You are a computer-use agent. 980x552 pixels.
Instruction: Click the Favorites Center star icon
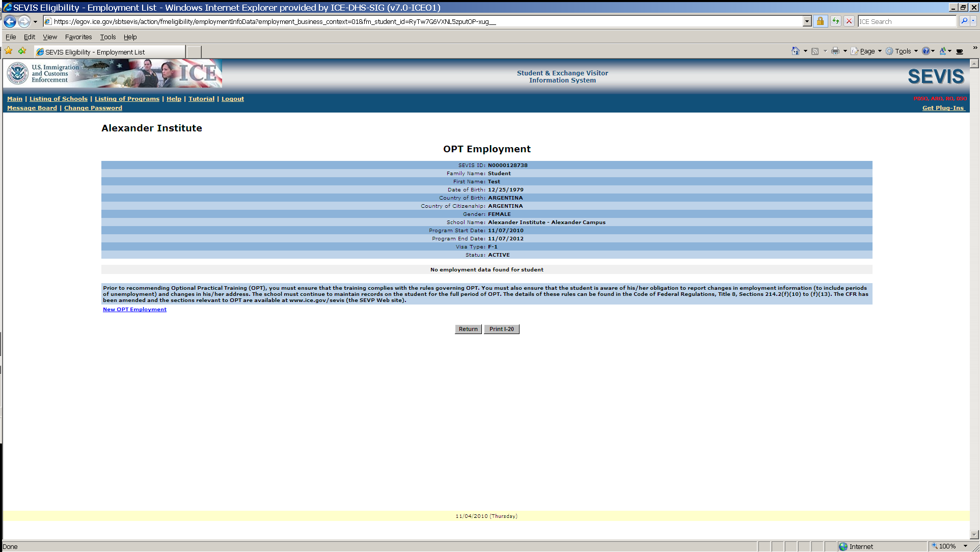9,51
